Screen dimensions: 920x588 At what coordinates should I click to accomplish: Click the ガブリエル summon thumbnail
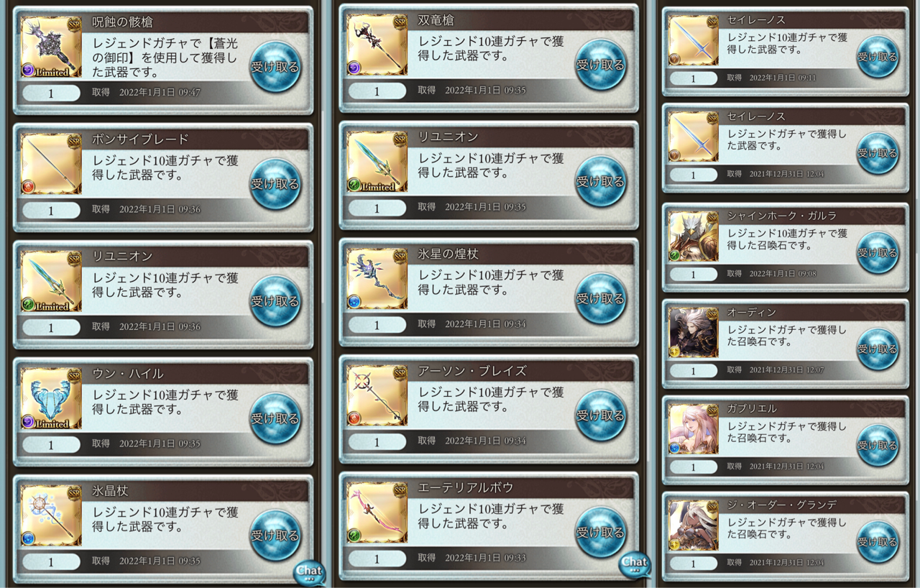click(x=694, y=429)
